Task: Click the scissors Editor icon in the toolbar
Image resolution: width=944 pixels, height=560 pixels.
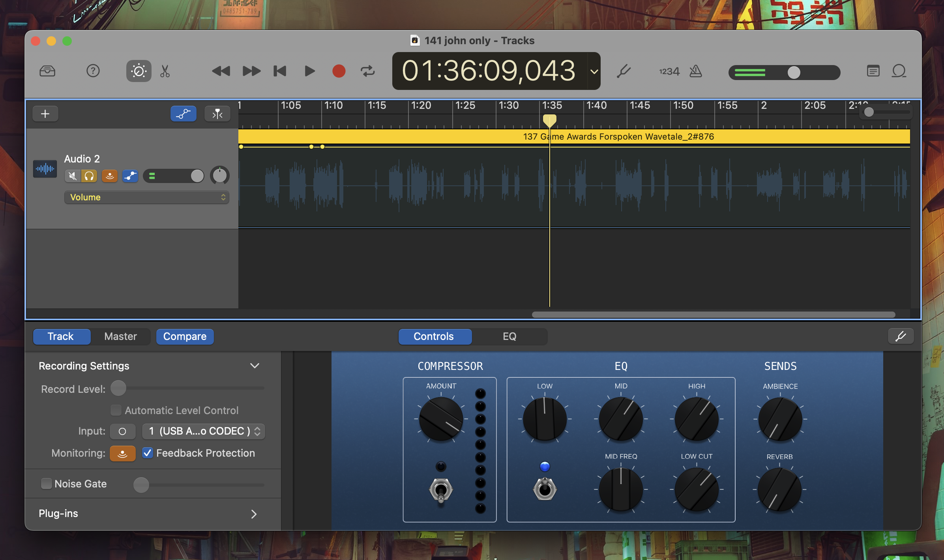Action: click(165, 71)
